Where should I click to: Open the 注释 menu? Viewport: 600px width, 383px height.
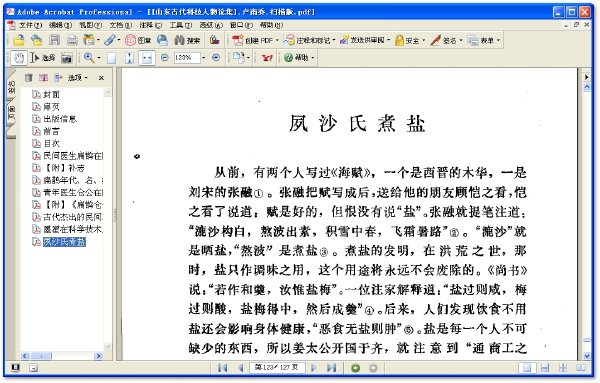click(x=151, y=25)
